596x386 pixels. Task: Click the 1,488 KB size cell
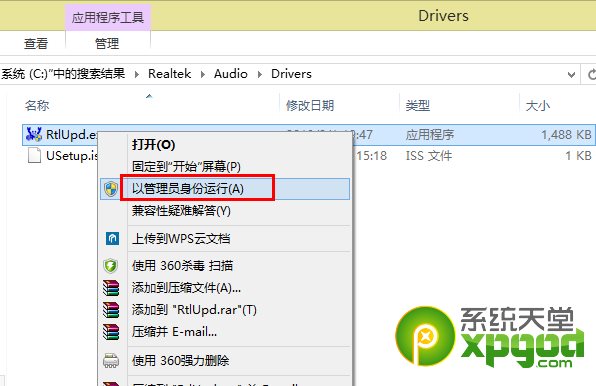click(x=566, y=134)
